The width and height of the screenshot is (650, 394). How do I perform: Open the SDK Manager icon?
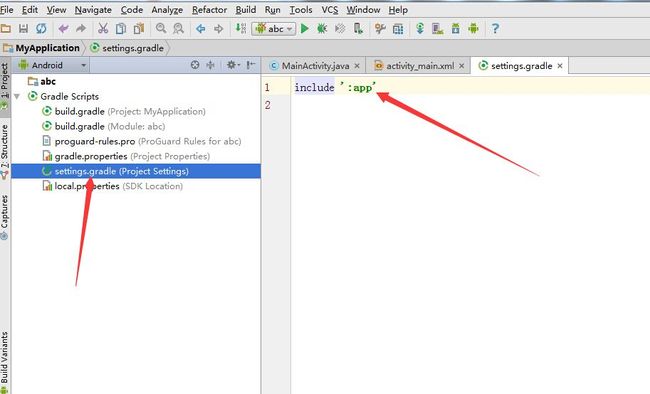[456, 29]
